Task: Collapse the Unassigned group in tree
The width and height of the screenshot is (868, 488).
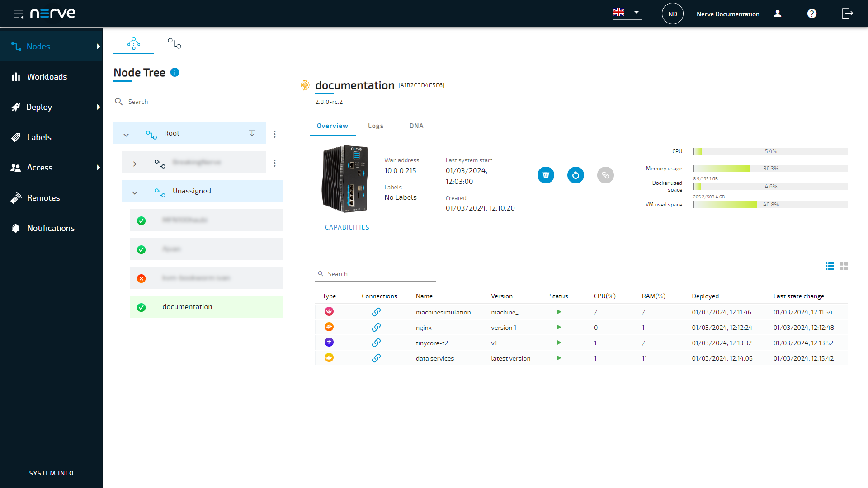Action: pos(134,191)
